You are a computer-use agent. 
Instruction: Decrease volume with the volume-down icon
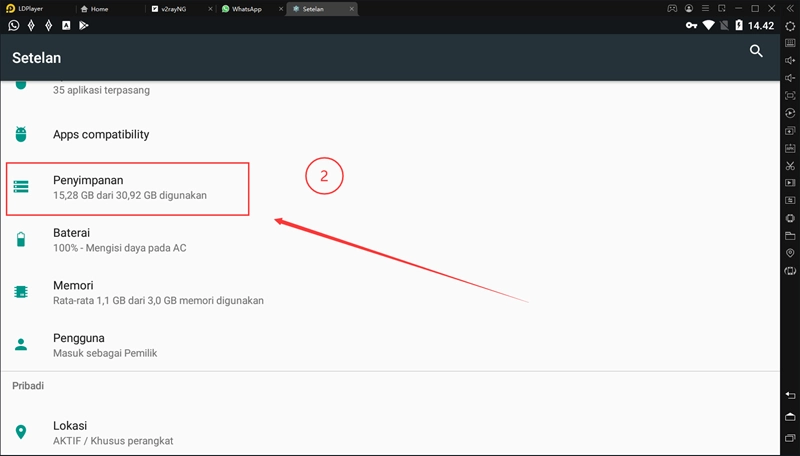click(790, 78)
